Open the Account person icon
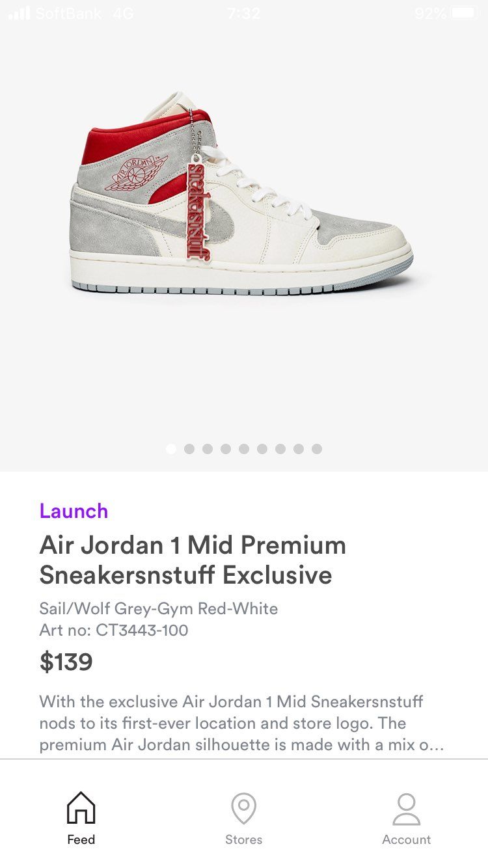Image resolution: width=488 pixels, height=868 pixels. pyautogui.click(x=407, y=809)
